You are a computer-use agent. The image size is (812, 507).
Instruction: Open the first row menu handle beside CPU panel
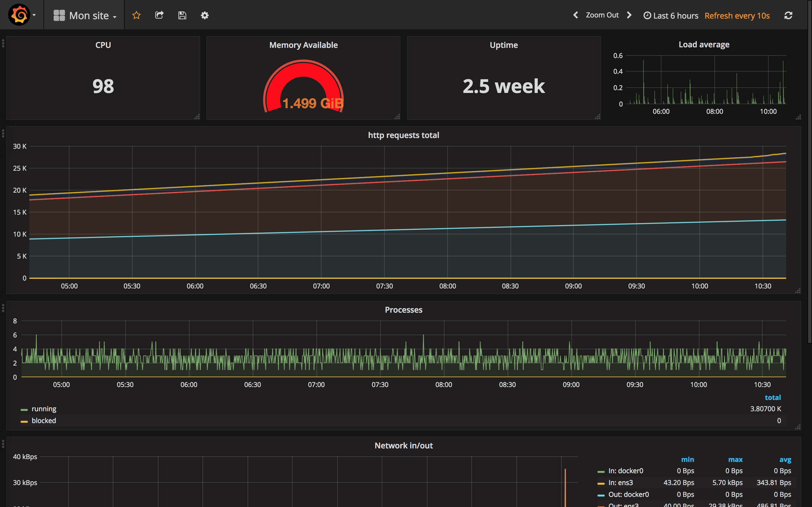3,43
